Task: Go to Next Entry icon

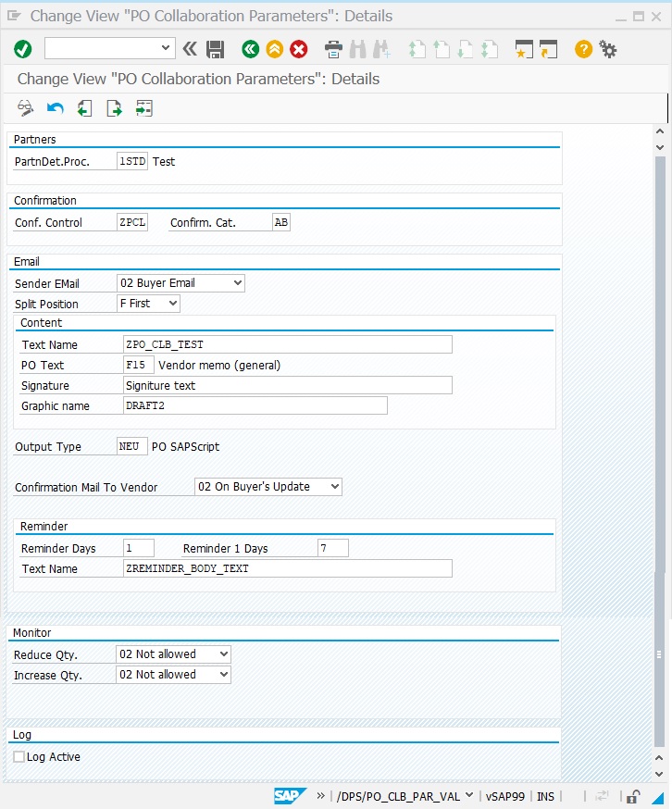Action: (x=114, y=108)
